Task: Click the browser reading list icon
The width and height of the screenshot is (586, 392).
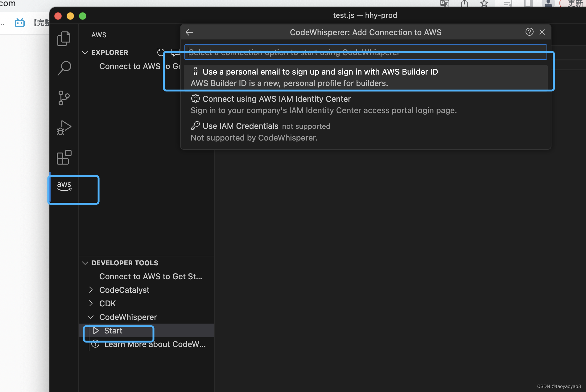Action: 508,3
